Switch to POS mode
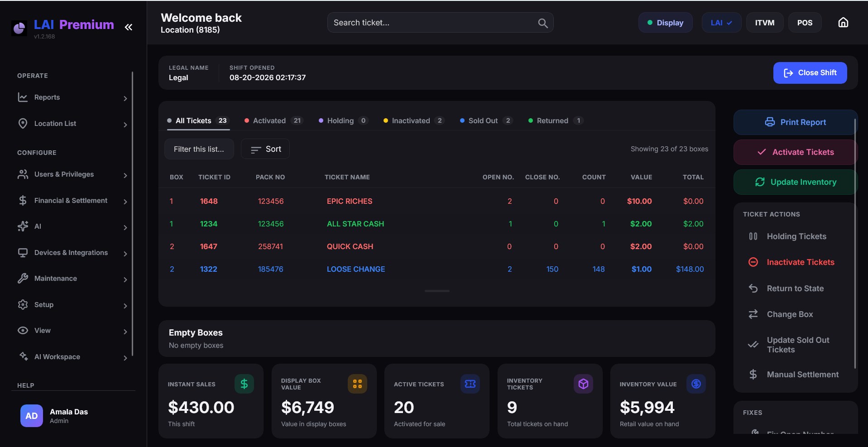868x447 pixels. click(805, 23)
